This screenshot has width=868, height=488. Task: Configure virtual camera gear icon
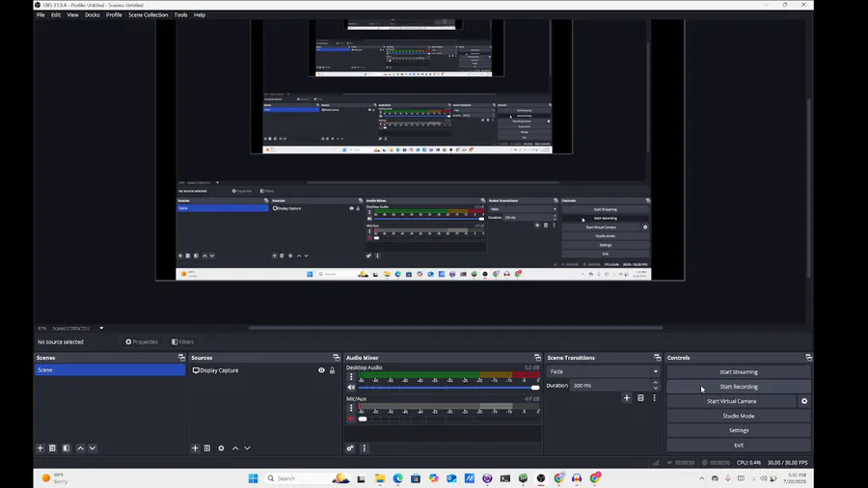coord(804,401)
